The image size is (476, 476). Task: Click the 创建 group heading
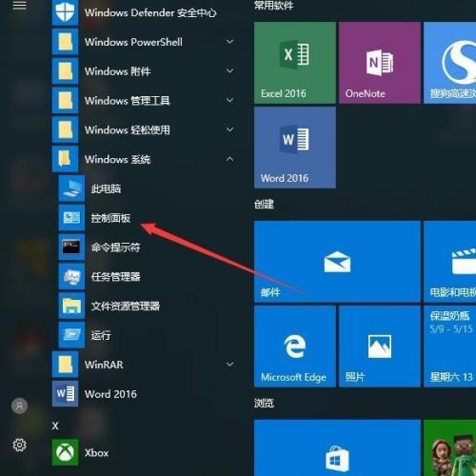coord(264,204)
